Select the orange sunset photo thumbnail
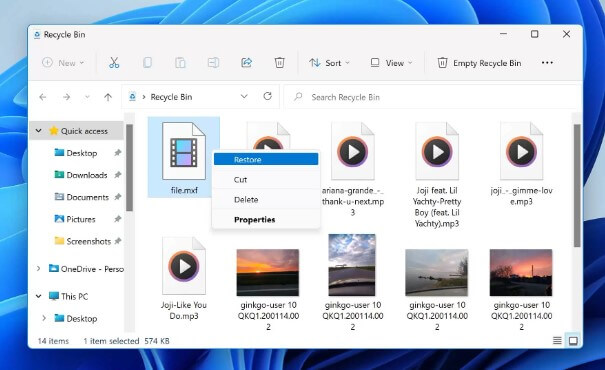 268,272
